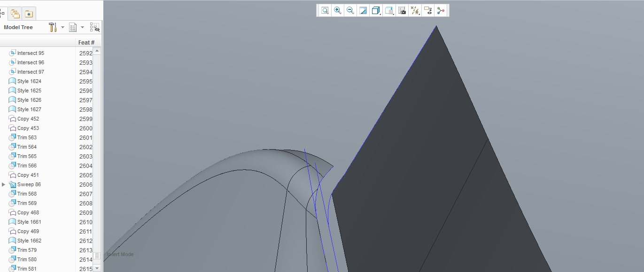Toggle the Spin Center icon

point(441,11)
